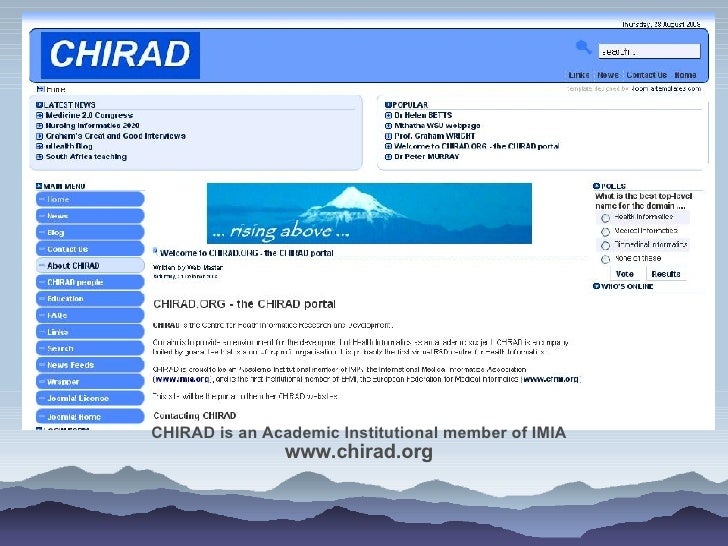Select Home in the main menu
The height and width of the screenshot is (546, 728).
tap(90, 199)
